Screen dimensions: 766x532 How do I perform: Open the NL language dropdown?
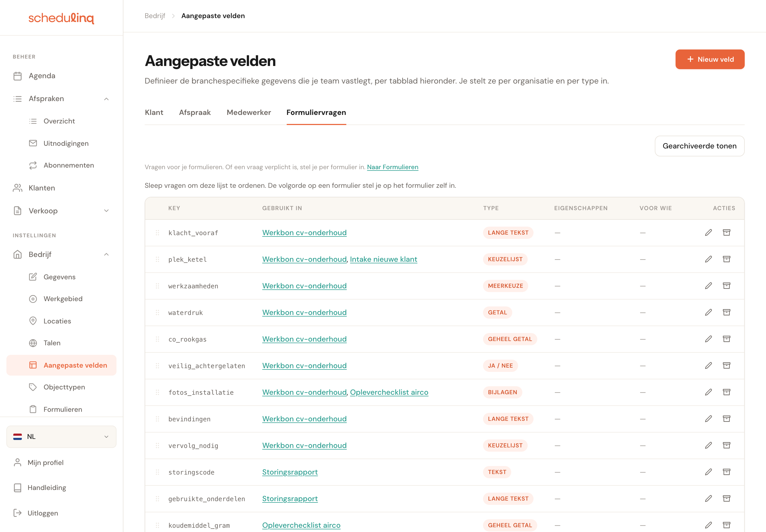61,437
